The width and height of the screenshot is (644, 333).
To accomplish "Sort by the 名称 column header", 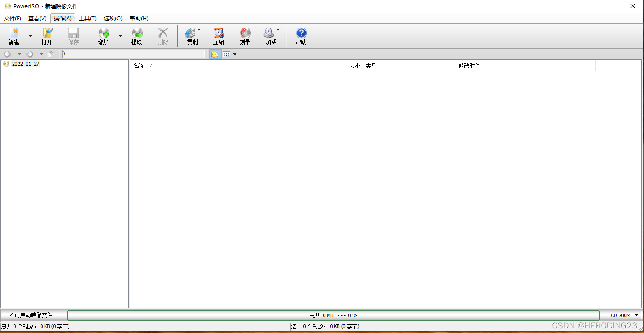I will 200,66.
